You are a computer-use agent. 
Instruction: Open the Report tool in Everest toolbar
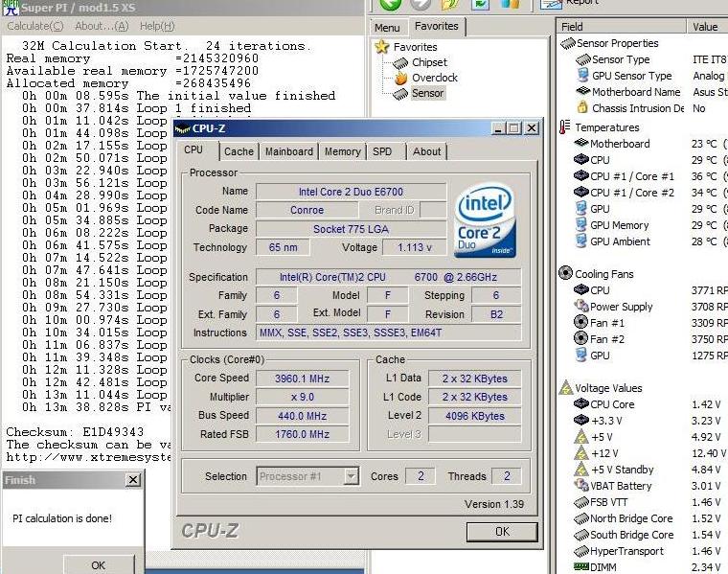(x=569, y=4)
